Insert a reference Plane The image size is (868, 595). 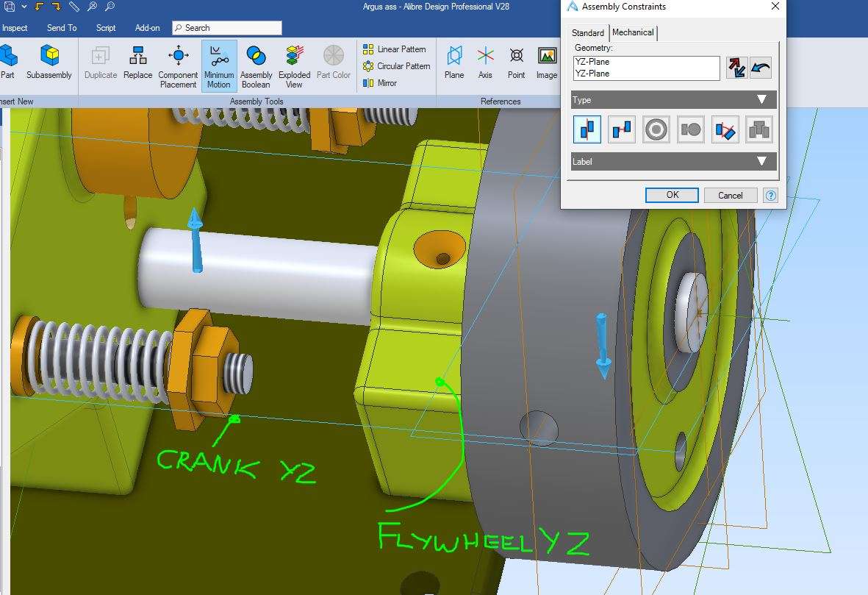pyautogui.click(x=454, y=62)
